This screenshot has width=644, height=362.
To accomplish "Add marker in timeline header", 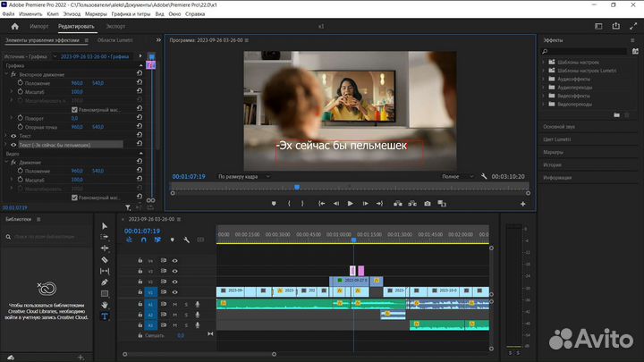I will (x=172, y=240).
